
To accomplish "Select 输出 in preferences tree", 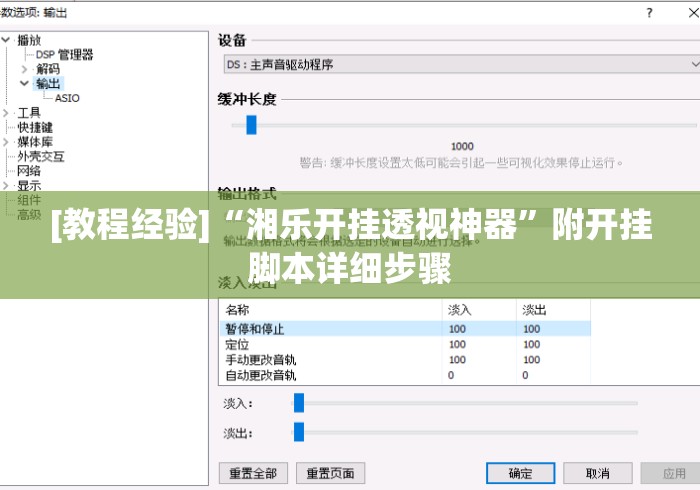I will coord(48,83).
